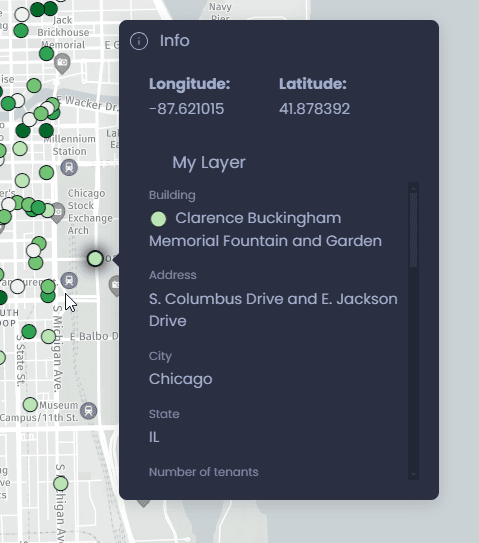This screenshot has width=479, height=543.
Task: Click the popup scrollbar thumb
Action: point(413,230)
